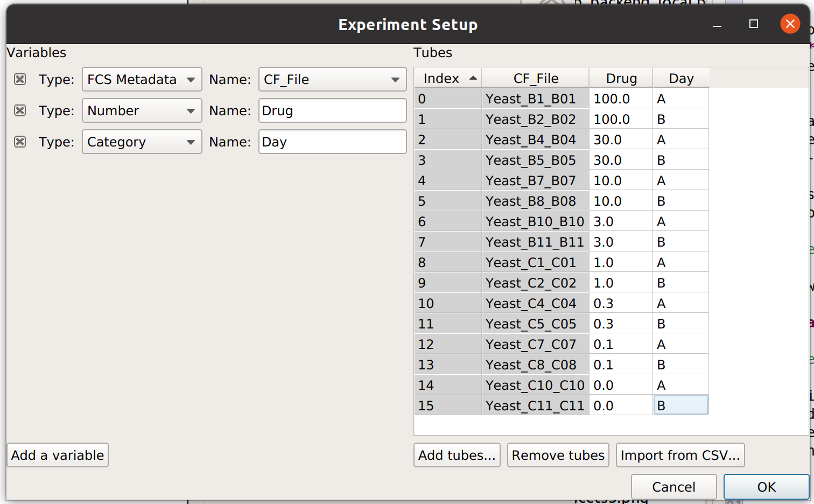This screenshot has height=504, width=814.
Task: Click the Add a variable button
Action: tap(58, 455)
